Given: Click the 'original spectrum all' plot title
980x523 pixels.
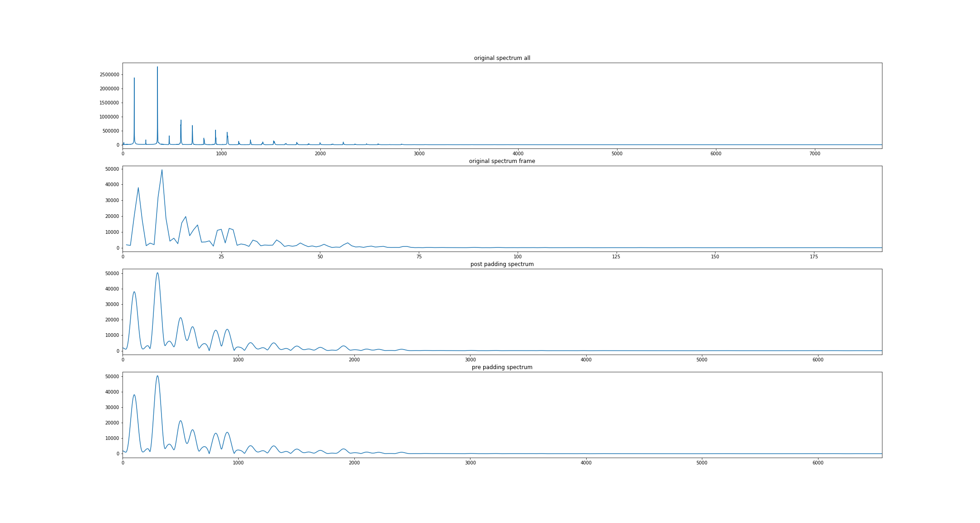Looking at the screenshot, I should (502, 58).
